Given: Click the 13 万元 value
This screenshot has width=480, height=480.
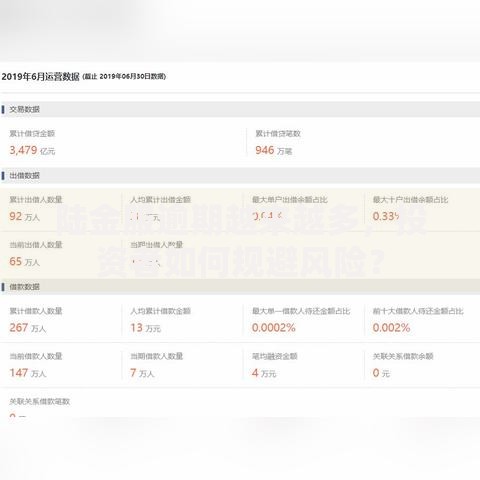Looking at the screenshot, I should tap(146, 328).
